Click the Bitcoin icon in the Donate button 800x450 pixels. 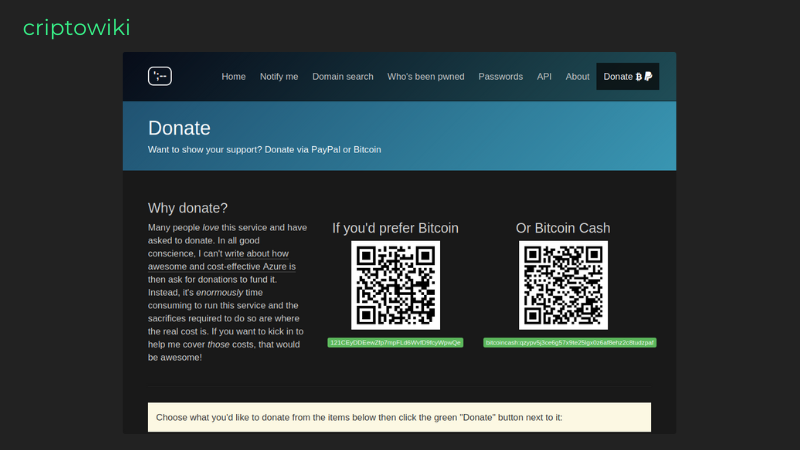pyautogui.click(x=639, y=77)
